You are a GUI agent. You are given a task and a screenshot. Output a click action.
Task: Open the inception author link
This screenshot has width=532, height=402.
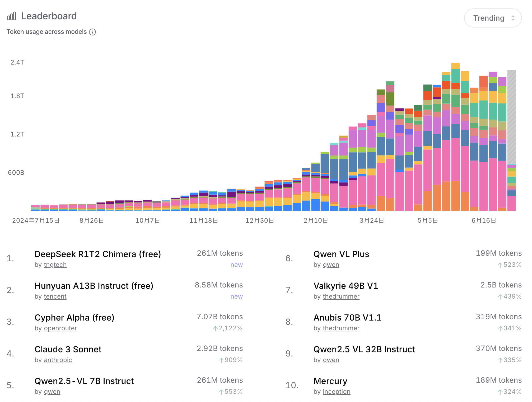click(x=336, y=392)
